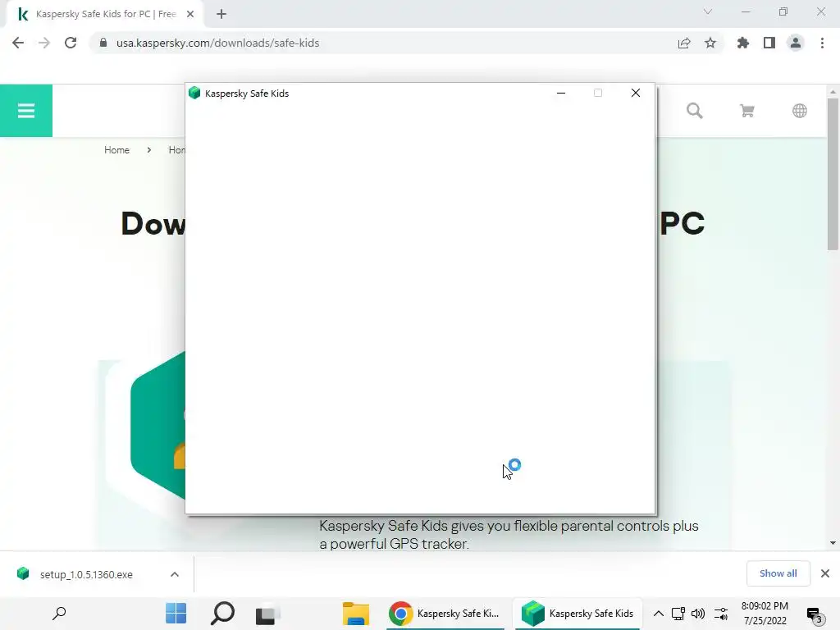This screenshot has height=630, width=840.
Task: Share this page icon in address bar
Action: coord(683,43)
